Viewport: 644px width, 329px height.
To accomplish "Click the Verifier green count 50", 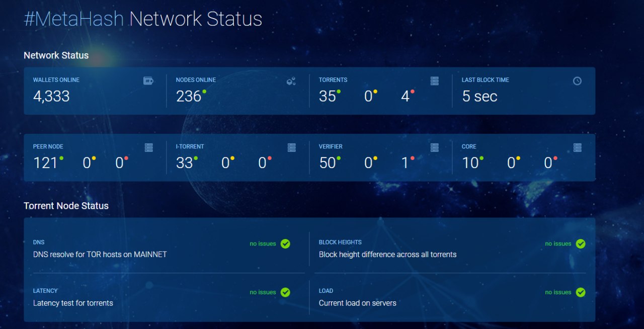I will (328, 163).
